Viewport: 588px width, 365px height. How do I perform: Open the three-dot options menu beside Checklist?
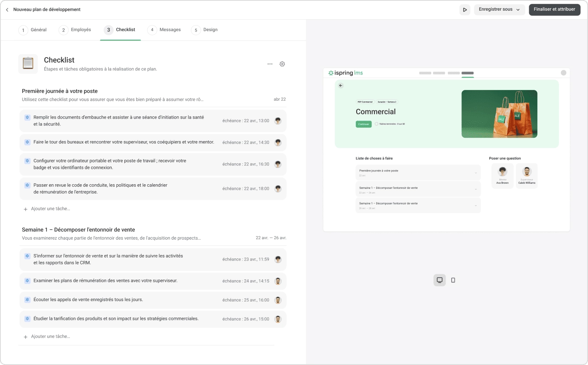click(x=270, y=64)
